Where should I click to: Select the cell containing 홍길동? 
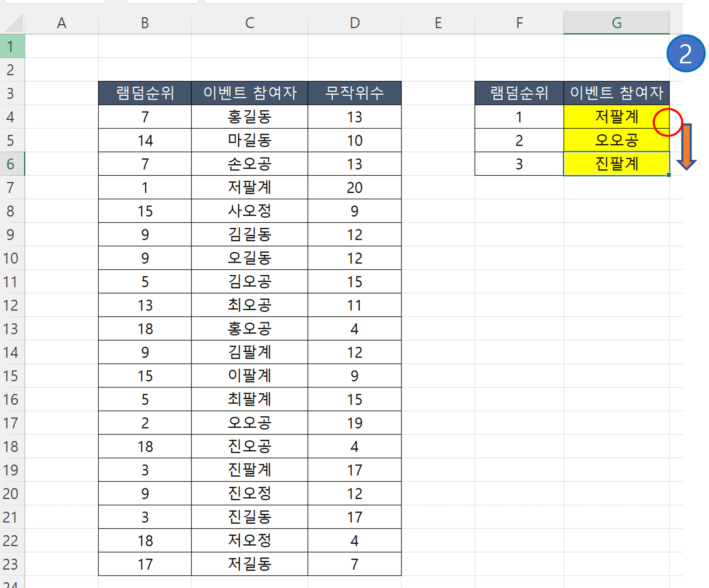(x=250, y=117)
